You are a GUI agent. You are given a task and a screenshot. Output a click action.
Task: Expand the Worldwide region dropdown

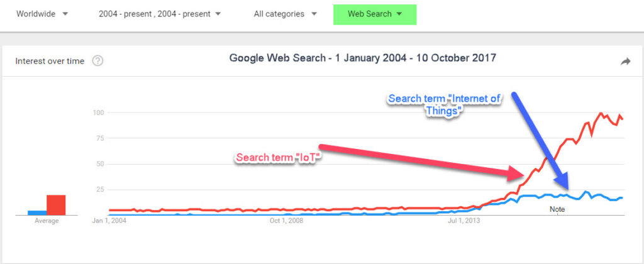tap(42, 14)
